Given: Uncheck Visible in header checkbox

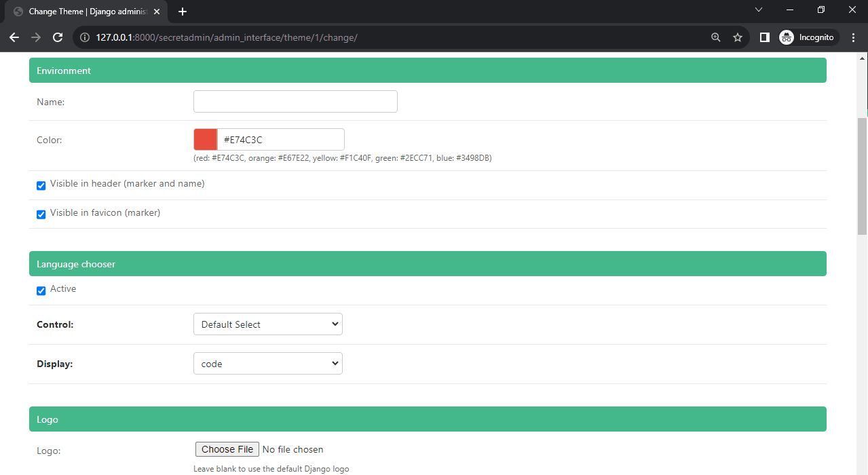Looking at the screenshot, I should 41,185.
